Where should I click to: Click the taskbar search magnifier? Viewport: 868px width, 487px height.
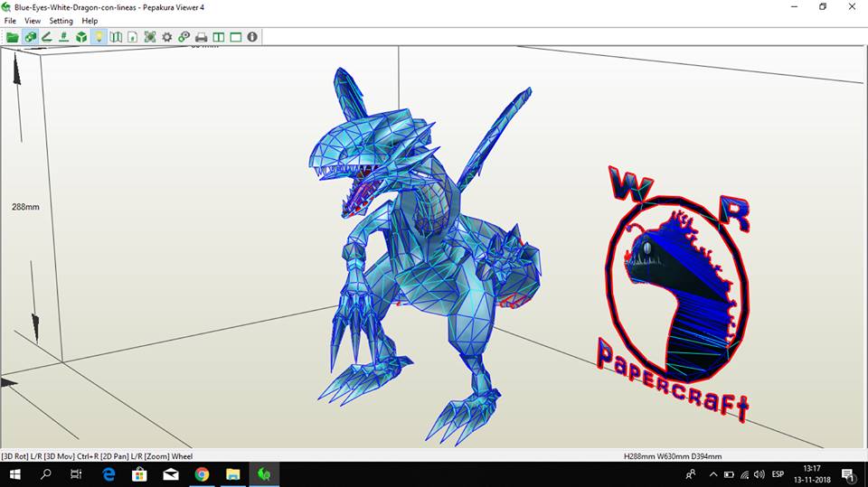(x=46, y=474)
